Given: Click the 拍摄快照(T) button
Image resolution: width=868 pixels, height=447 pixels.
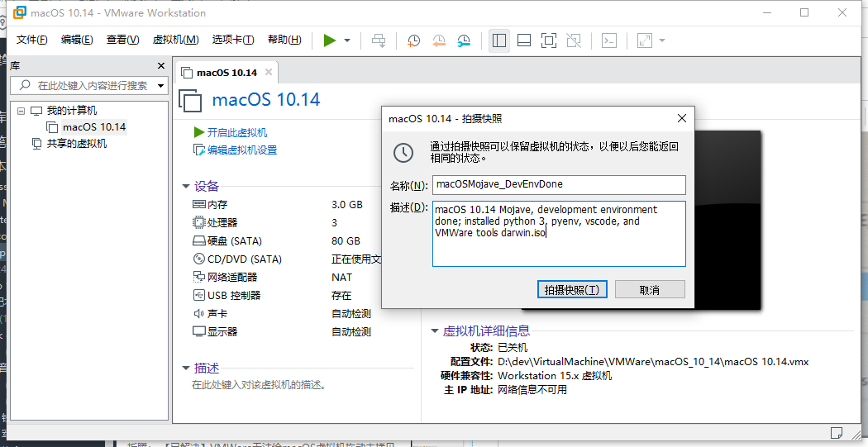Looking at the screenshot, I should point(572,289).
